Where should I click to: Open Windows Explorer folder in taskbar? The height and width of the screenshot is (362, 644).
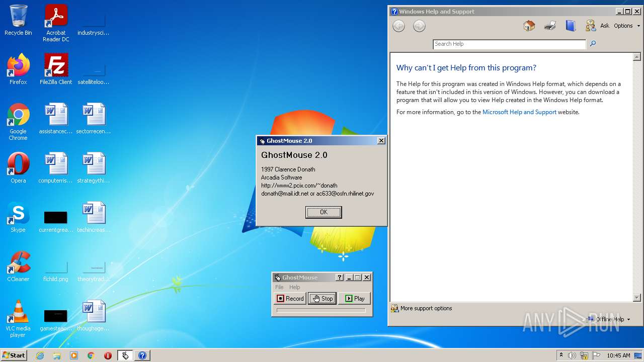57,355
